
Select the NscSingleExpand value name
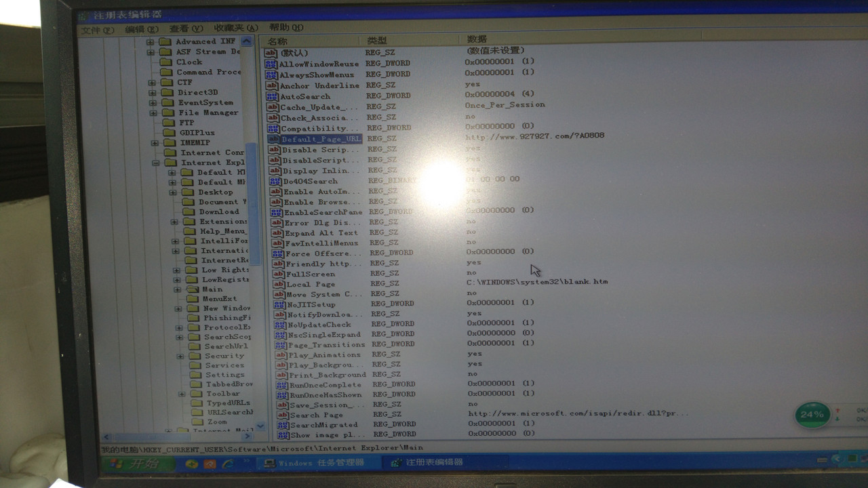[x=324, y=335]
